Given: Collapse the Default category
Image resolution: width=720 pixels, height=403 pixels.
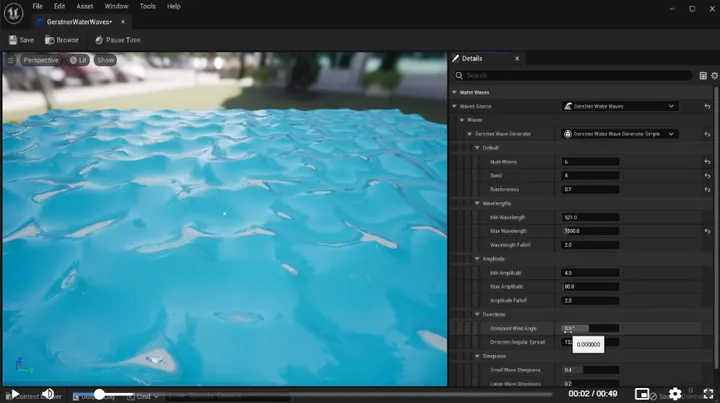Looking at the screenshot, I should tap(478, 148).
